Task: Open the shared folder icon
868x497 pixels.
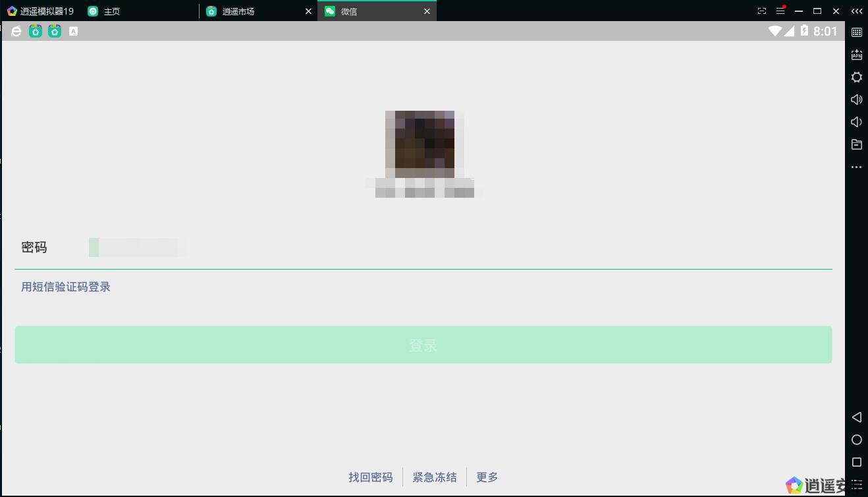Action: (856, 144)
